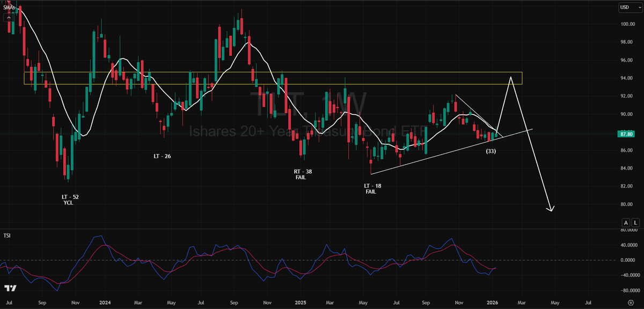Click the 2024 label on time axis
This screenshot has height=309, width=644.
tap(105, 303)
